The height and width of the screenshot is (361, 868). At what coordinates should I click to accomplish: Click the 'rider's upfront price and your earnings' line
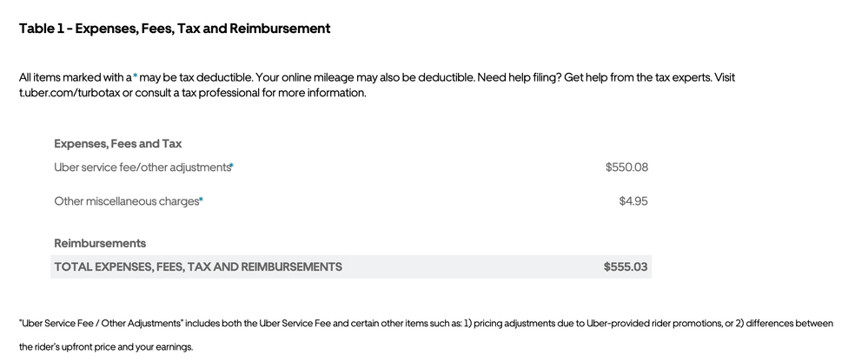coord(106,348)
